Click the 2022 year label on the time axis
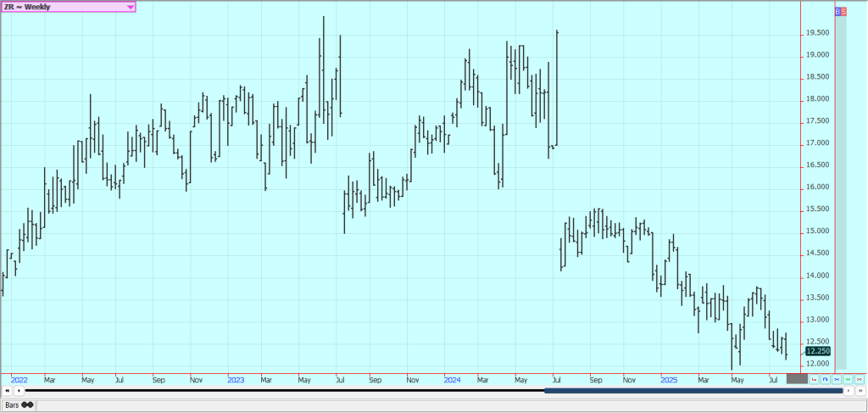The image size is (868, 413). 19,380
